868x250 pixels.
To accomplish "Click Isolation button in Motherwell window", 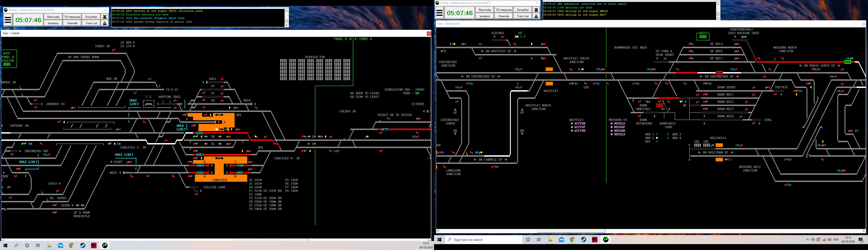I will (x=485, y=16).
